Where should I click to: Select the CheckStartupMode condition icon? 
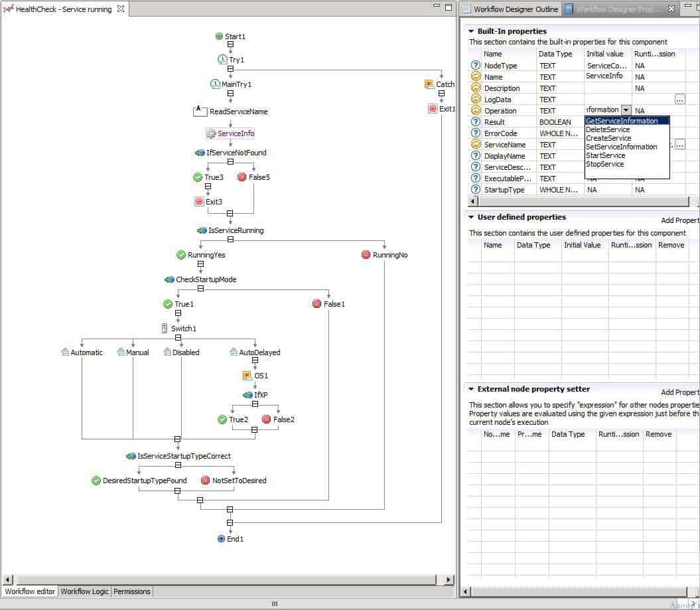tap(169, 279)
